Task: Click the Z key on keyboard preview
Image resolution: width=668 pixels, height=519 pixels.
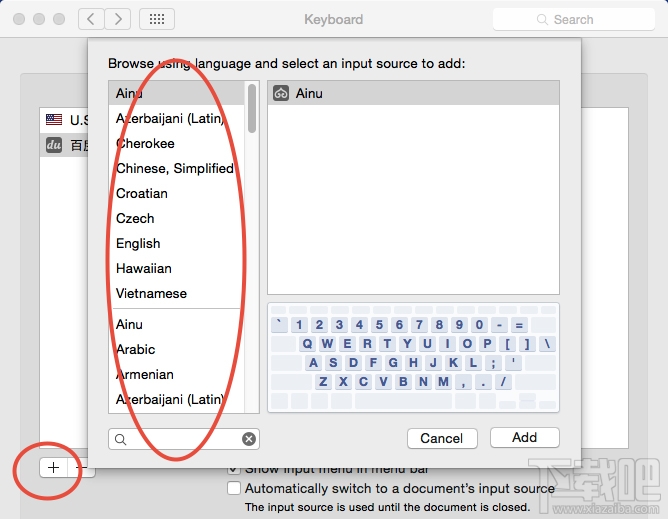Action: click(x=323, y=381)
